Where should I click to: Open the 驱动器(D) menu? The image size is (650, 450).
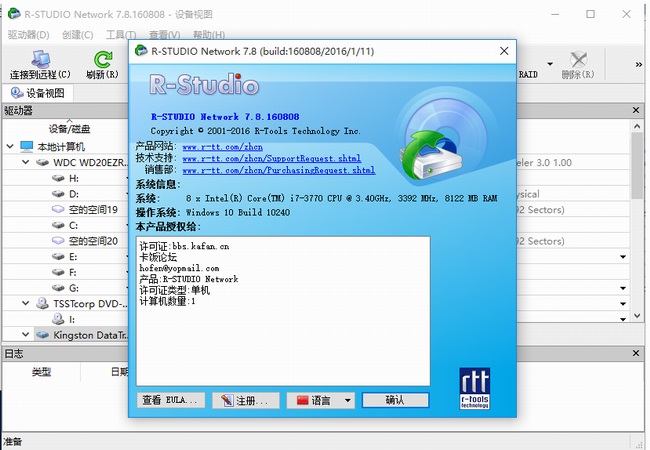[28, 35]
